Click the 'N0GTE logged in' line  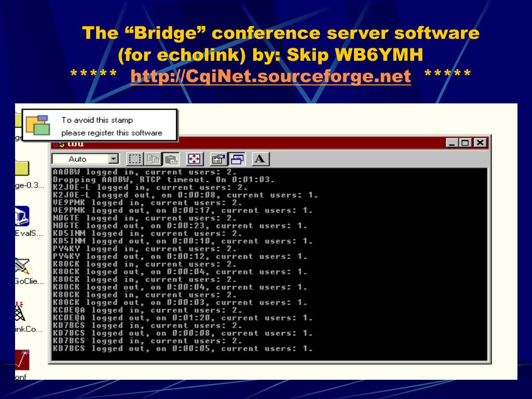click(x=144, y=218)
